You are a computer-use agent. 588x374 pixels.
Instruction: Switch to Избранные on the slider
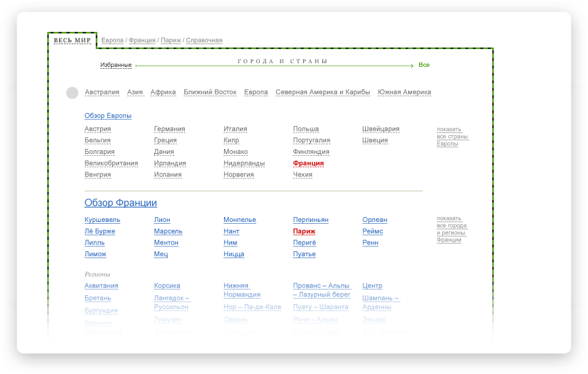click(x=116, y=65)
